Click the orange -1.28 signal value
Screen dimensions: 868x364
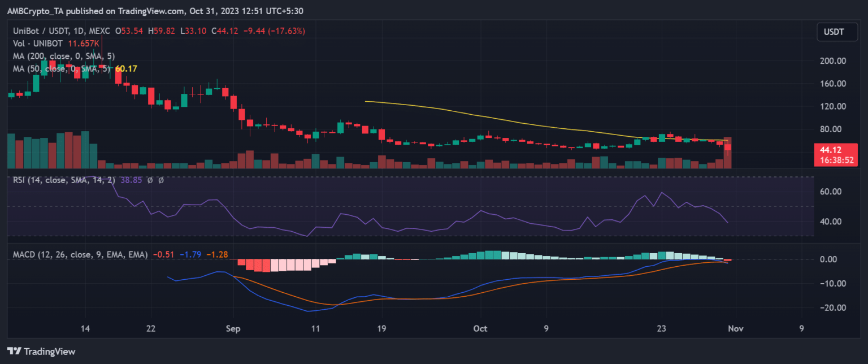click(216, 255)
